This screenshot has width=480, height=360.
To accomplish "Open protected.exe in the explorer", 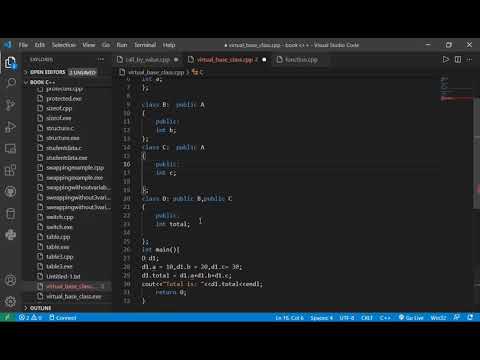I will (64, 98).
